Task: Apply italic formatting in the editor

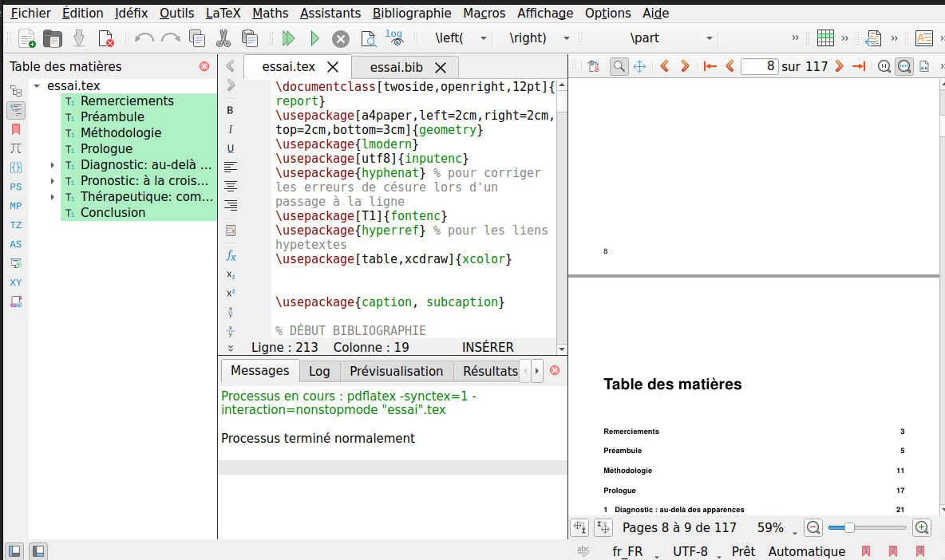Action: pos(230,129)
